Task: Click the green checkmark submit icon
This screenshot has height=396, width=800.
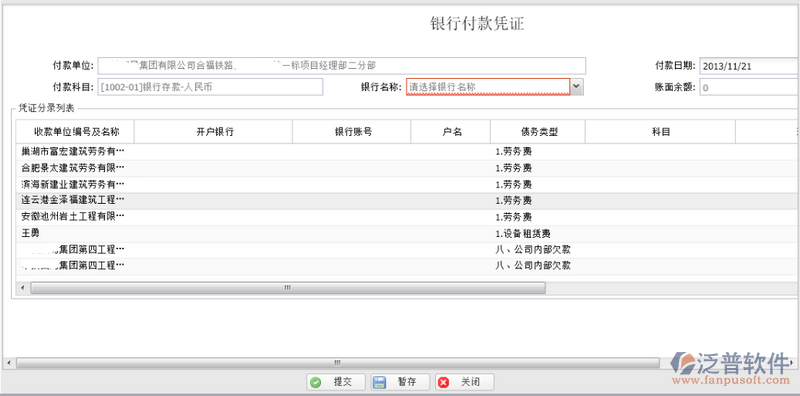Action: [316, 382]
